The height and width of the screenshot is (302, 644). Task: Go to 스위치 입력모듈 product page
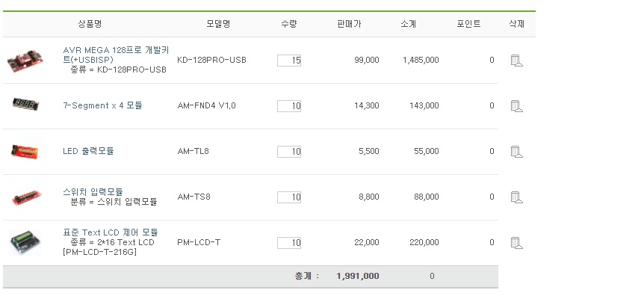[93, 192]
